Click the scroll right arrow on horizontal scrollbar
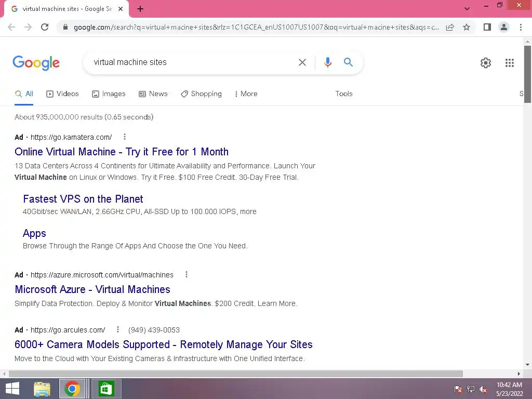532x399 pixels. tap(519, 374)
